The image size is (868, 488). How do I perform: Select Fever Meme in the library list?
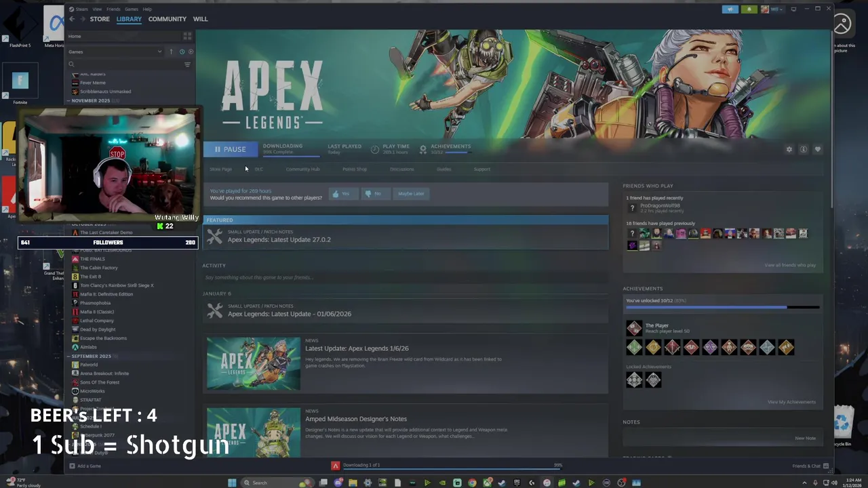(x=93, y=83)
